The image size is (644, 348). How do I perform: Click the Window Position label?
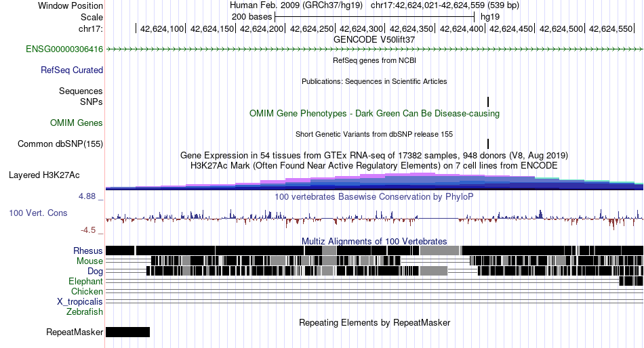[x=71, y=5]
